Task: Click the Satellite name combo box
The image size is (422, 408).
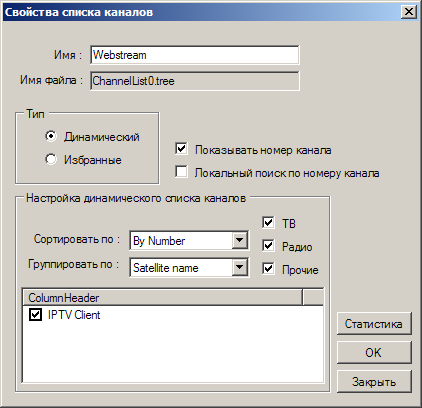Action: coord(189,267)
